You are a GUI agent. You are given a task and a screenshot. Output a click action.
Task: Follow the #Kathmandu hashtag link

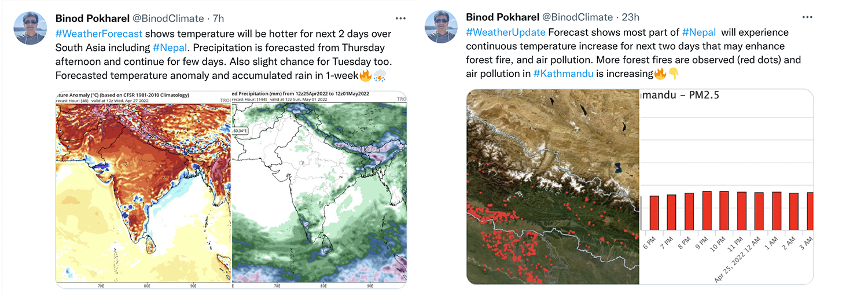point(562,74)
